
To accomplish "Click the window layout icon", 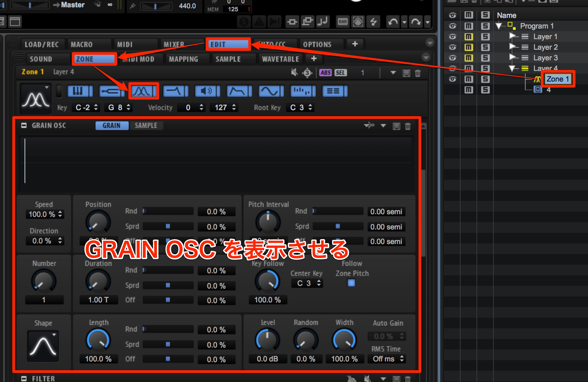I will 15,22.
